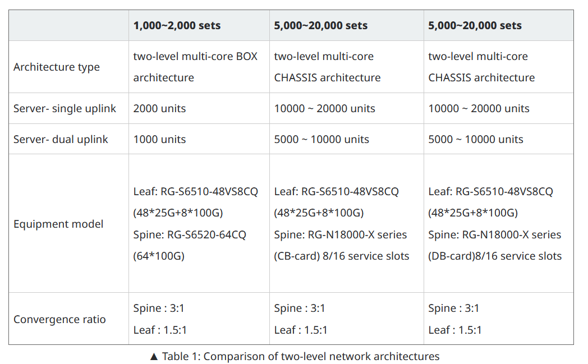This screenshot has height=364, width=588.
Task: Select the "Server- dual uplink" row label
Action: pos(61,139)
